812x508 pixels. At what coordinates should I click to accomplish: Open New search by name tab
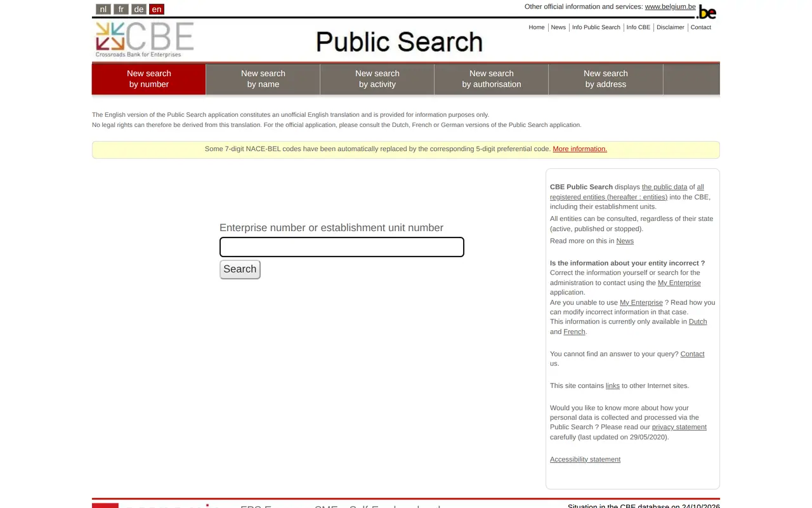(263, 79)
